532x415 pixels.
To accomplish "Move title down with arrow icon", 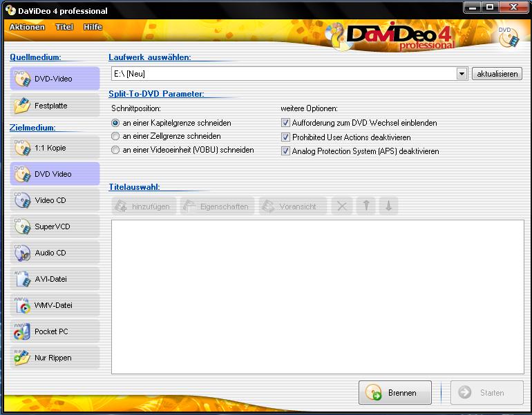I will (x=388, y=206).
